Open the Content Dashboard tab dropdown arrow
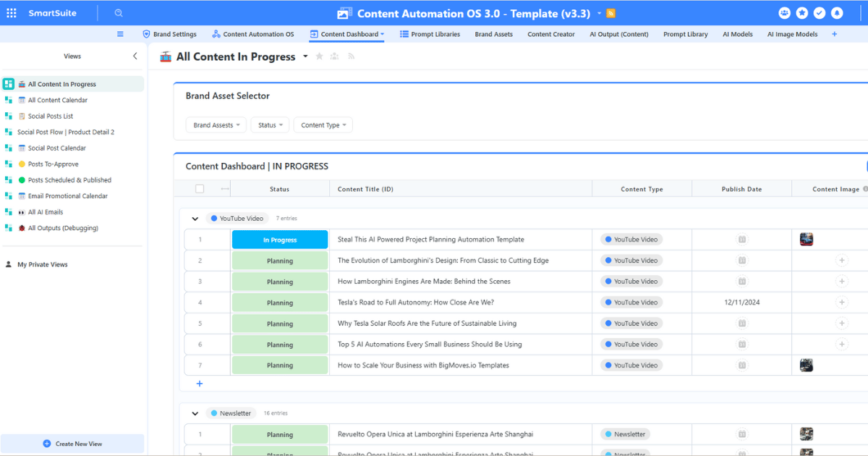Screen dimensions: 868x456 382,34
